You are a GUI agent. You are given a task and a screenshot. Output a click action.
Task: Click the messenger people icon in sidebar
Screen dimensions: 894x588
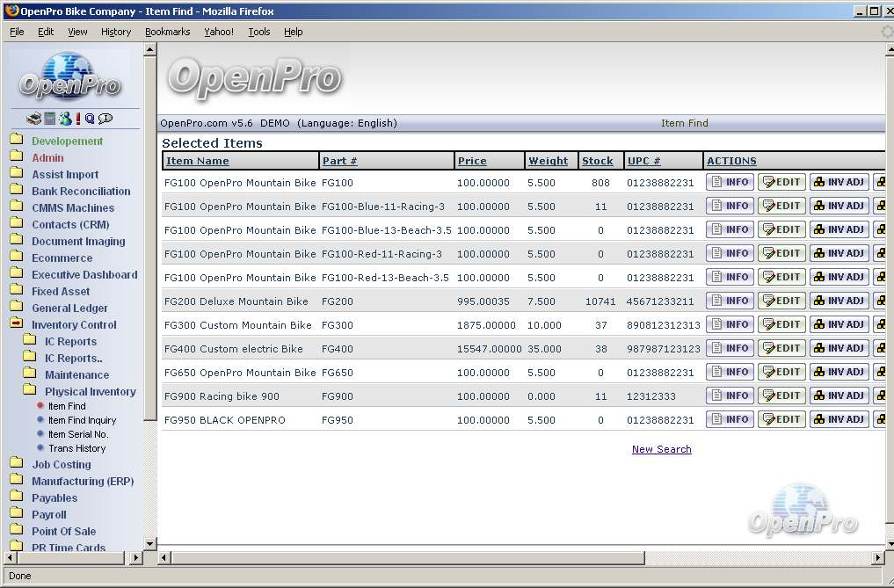pos(65,119)
